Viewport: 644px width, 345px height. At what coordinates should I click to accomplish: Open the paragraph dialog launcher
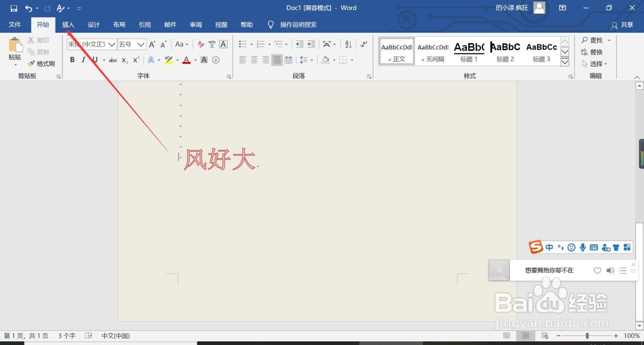(x=369, y=77)
